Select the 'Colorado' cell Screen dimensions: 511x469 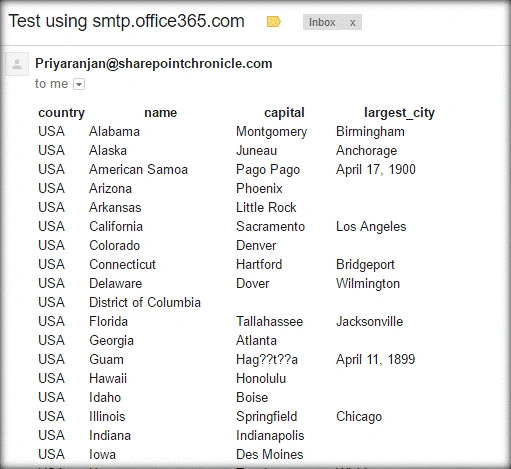(x=114, y=245)
